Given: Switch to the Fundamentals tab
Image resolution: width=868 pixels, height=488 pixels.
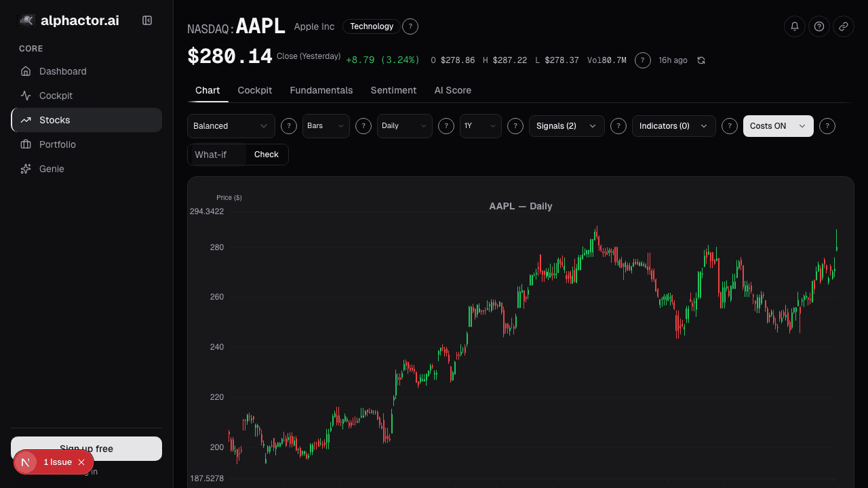Looking at the screenshot, I should (321, 90).
